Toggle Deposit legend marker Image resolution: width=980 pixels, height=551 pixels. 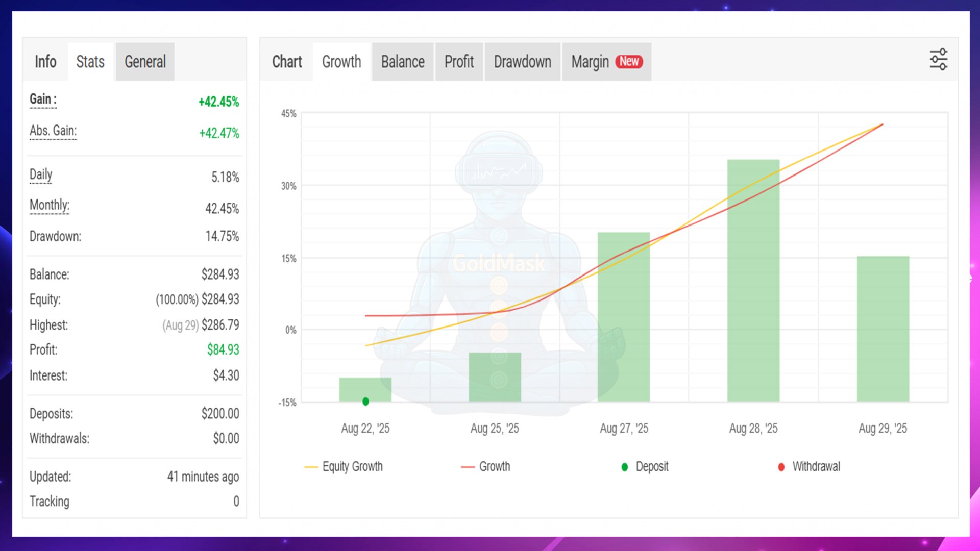(645, 466)
